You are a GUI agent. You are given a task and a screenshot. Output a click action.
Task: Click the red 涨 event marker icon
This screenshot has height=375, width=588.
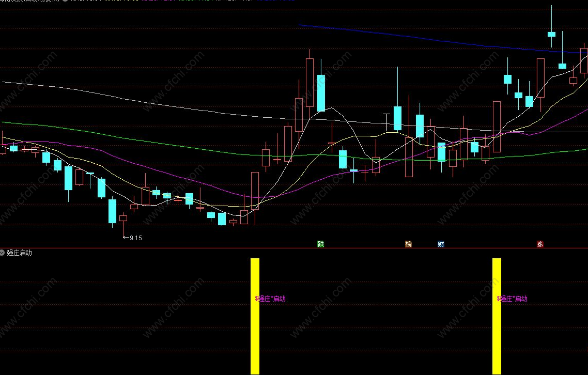(x=540, y=244)
